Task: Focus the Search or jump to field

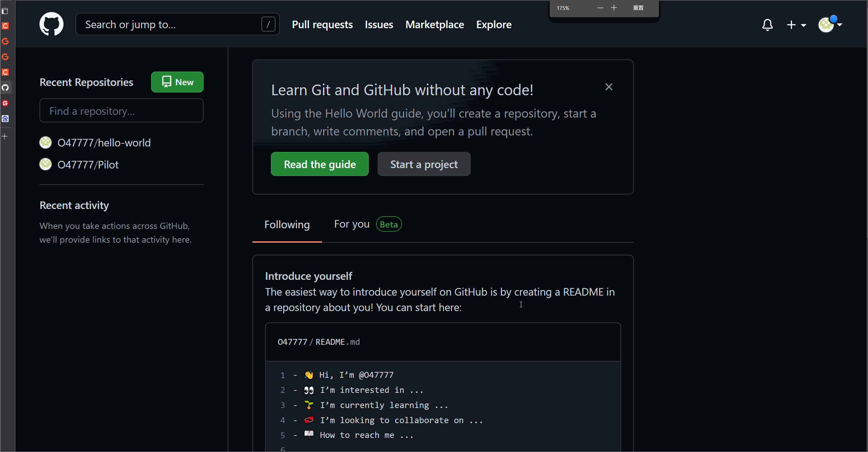Action: 178,24
